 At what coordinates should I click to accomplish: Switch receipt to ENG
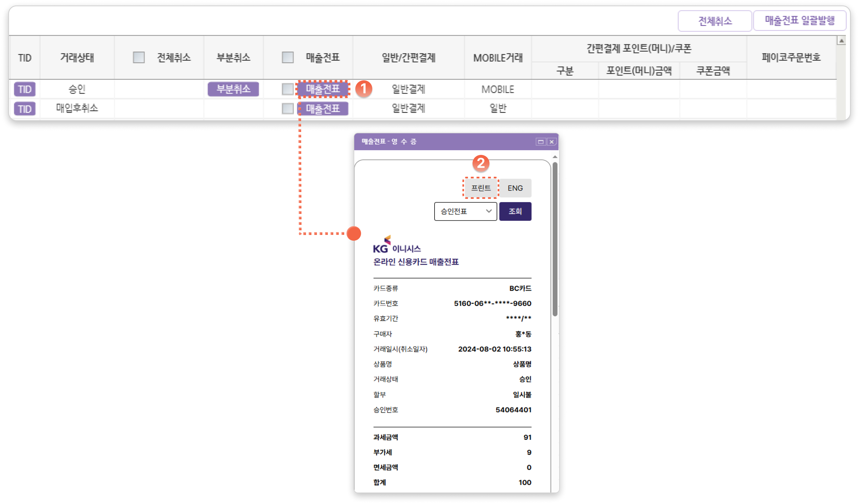click(515, 188)
